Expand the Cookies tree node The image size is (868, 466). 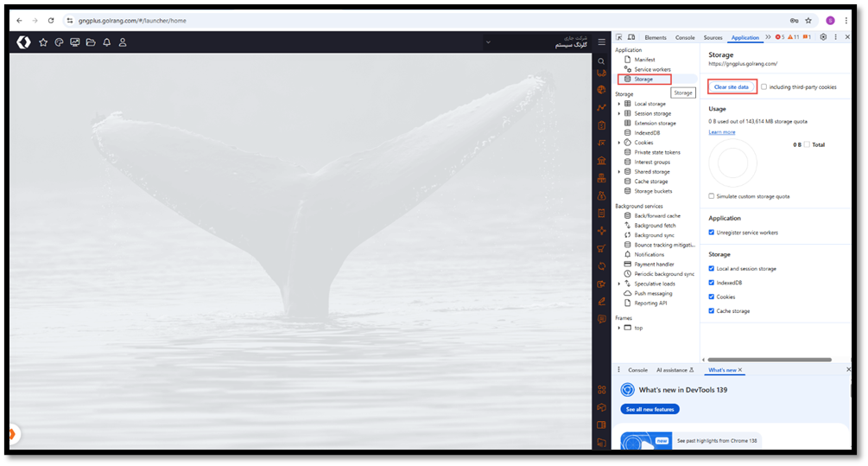pos(619,143)
